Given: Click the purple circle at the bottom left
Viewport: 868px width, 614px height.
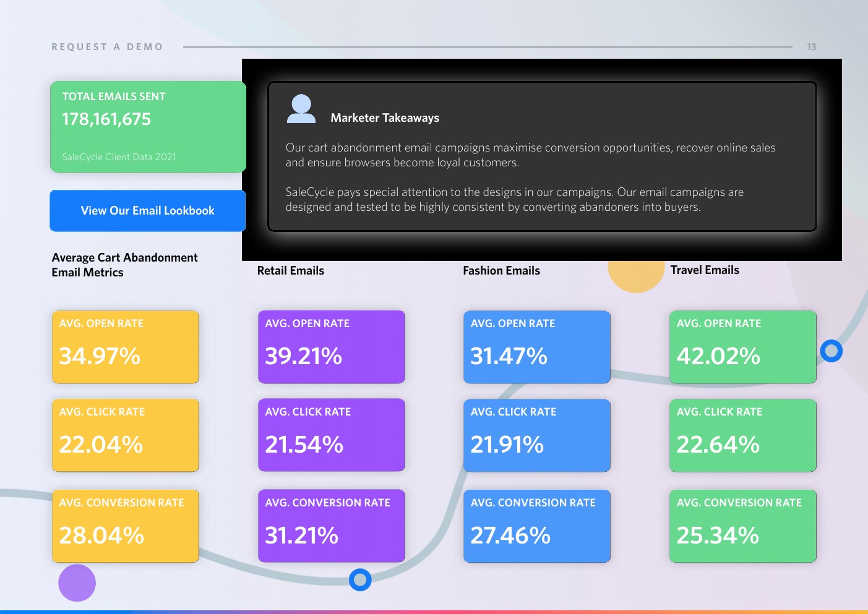Looking at the screenshot, I should point(77,582).
